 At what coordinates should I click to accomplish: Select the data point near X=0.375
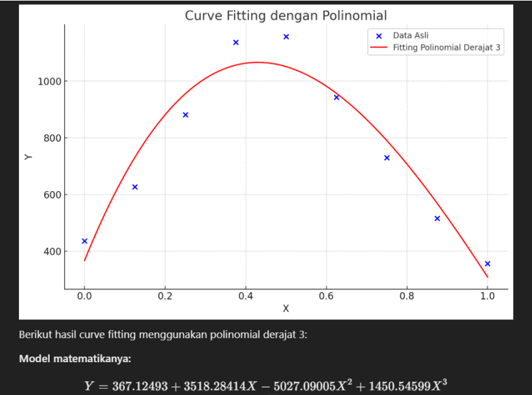pyautogui.click(x=236, y=42)
